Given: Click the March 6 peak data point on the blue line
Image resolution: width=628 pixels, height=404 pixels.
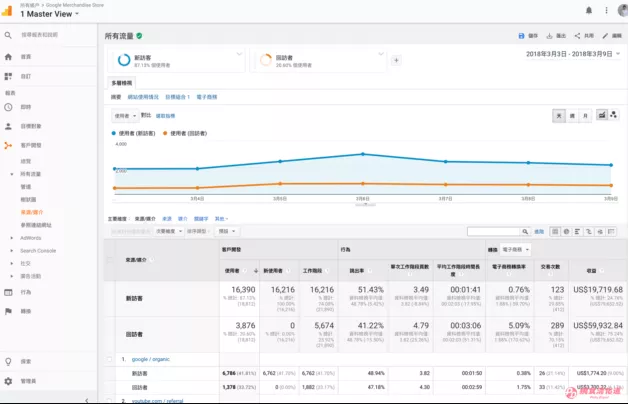Looking at the screenshot, I should (363, 154).
